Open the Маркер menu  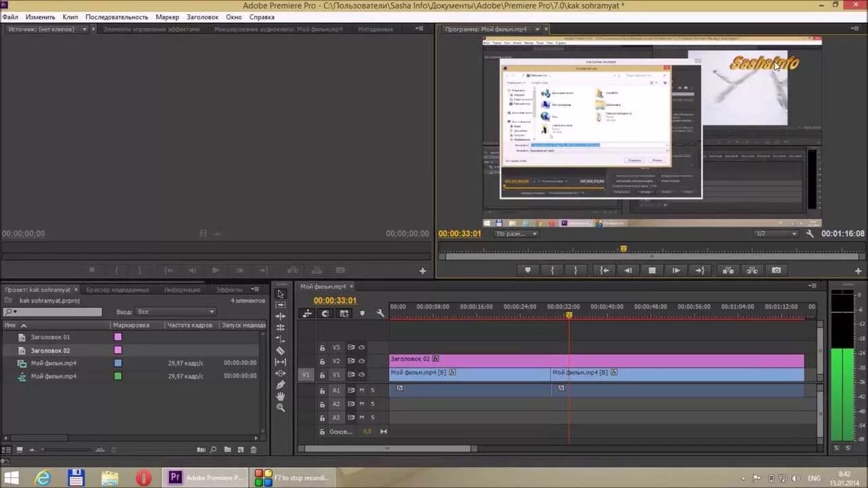pos(167,17)
